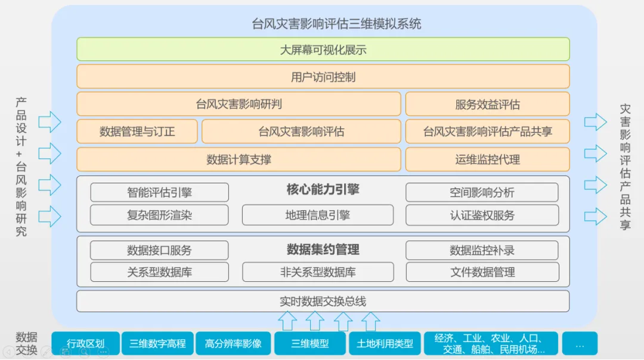The height and width of the screenshot is (360, 644).
Task: Select the 空间影响分析 box
Action: (482, 192)
